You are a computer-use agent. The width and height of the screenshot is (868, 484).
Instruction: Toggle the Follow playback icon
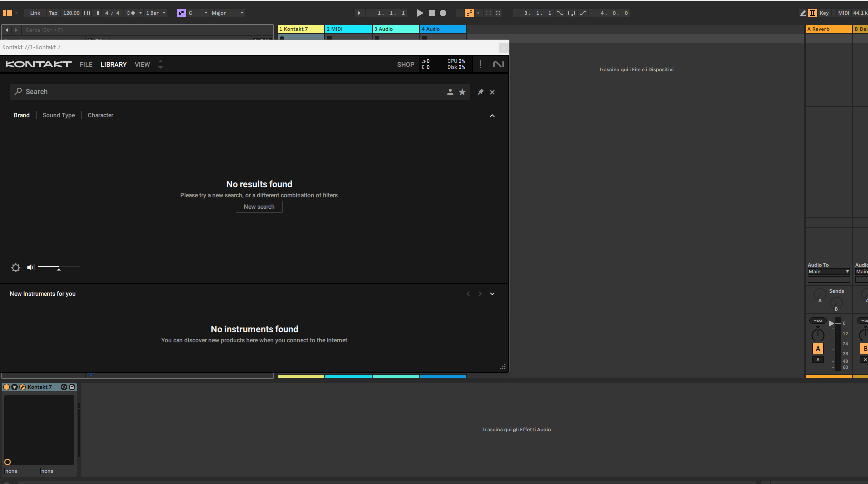click(x=360, y=13)
